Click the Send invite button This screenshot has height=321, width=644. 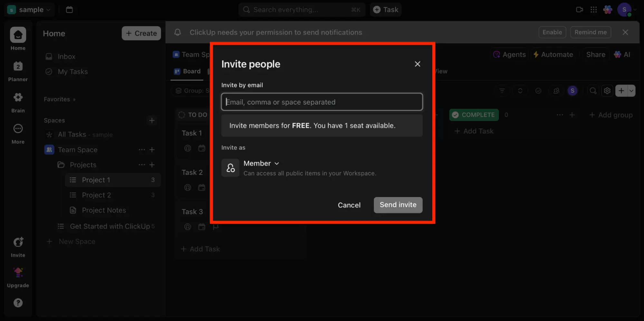click(x=398, y=205)
